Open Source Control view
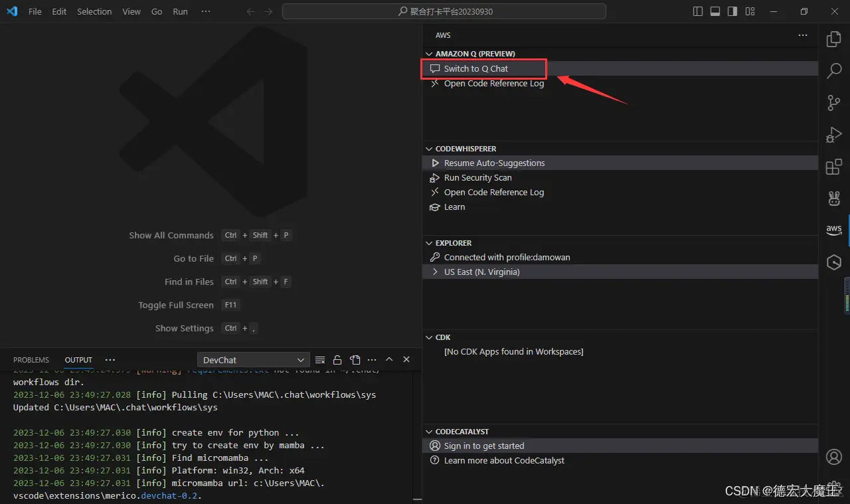This screenshot has width=850, height=504. coord(834,102)
